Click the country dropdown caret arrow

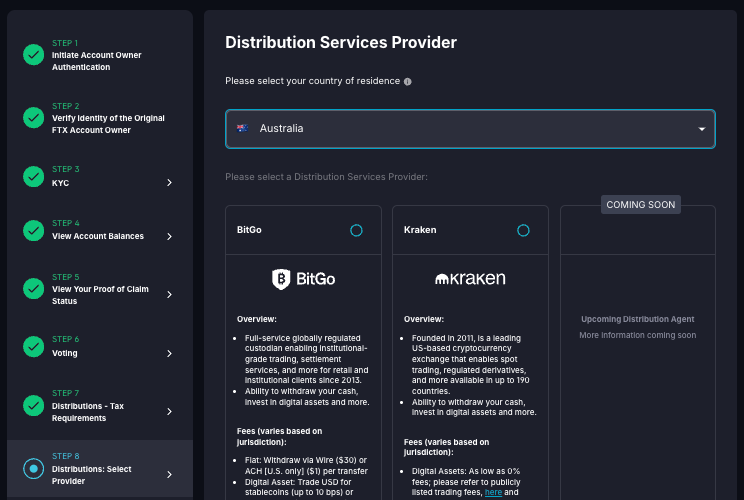[x=702, y=129]
